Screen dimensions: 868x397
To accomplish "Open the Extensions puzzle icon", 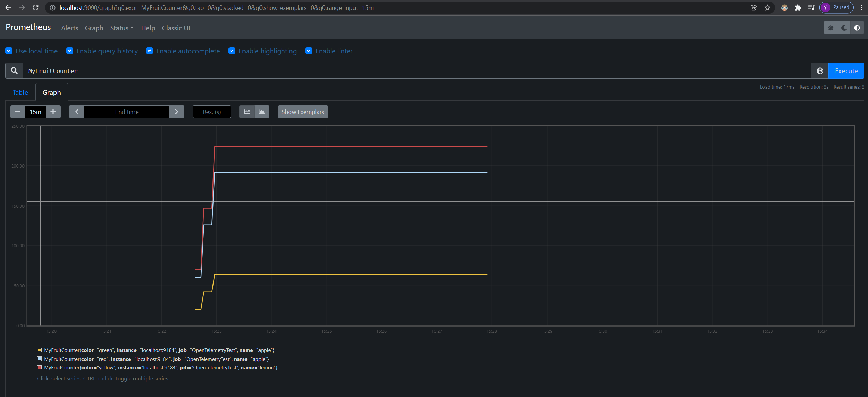I will 798,7.
